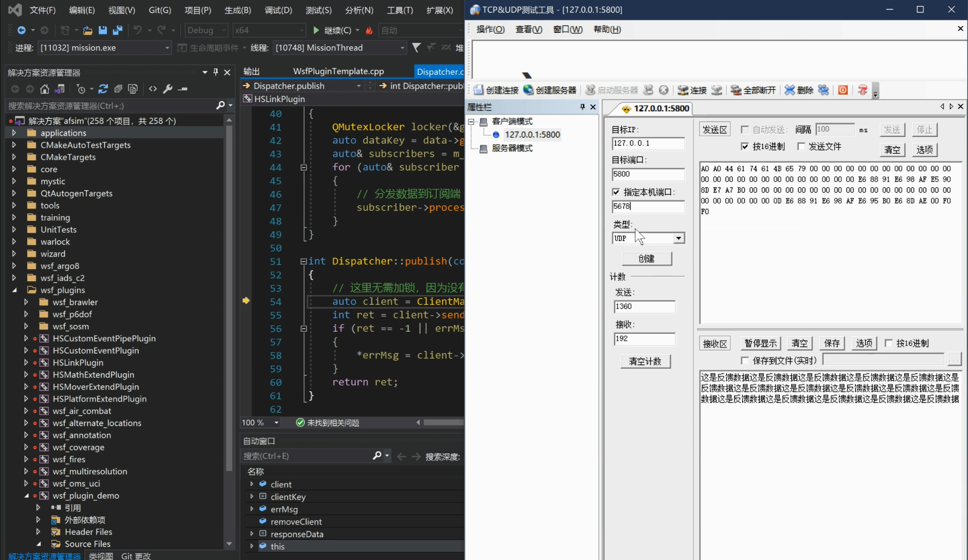
Task: Uncheck the 按16进制 checkbox in send area
Action: point(745,146)
